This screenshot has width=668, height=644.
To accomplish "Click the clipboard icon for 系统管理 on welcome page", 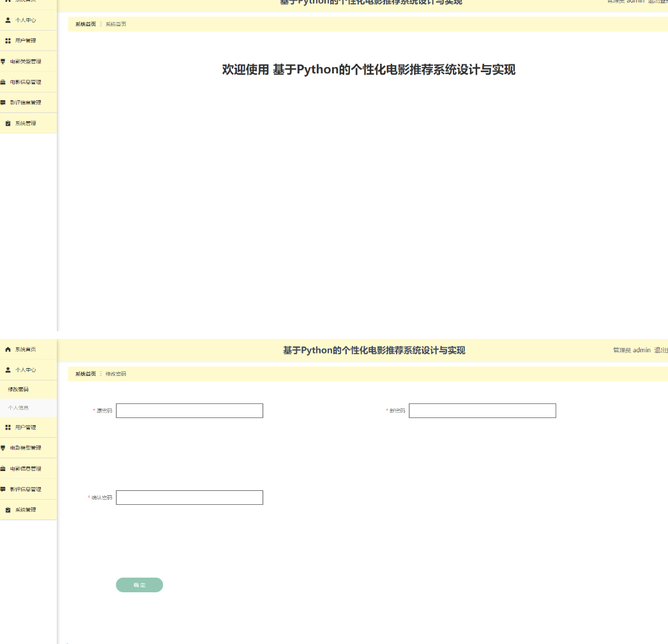I will coord(8,123).
